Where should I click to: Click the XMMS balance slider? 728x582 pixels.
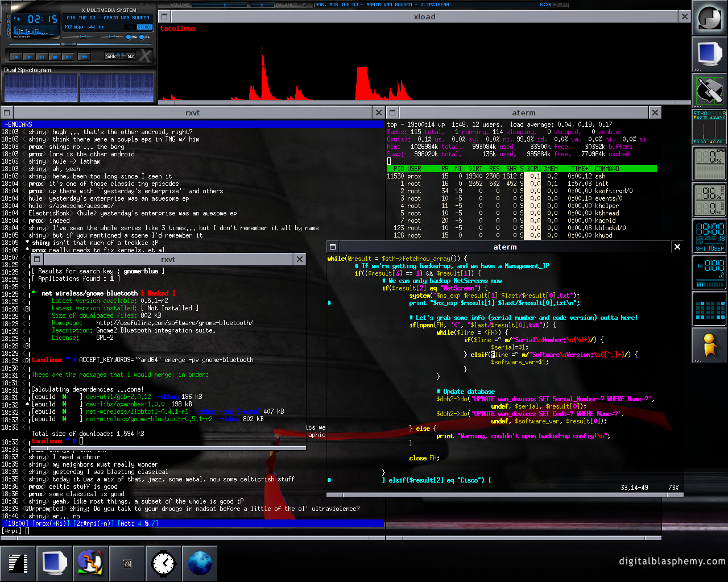pyautogui.click(x=112, y=36)
